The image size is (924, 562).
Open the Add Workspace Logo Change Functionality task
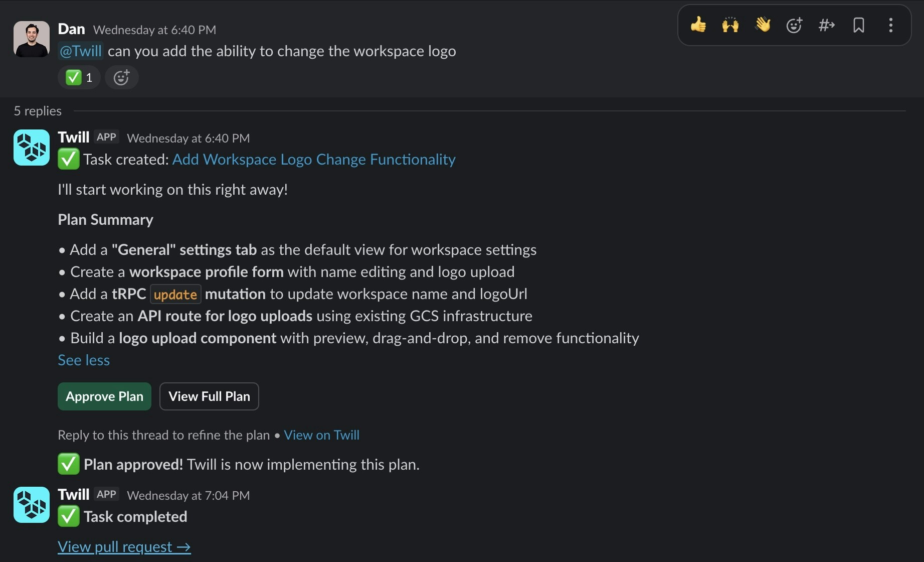tap(313, 159)
